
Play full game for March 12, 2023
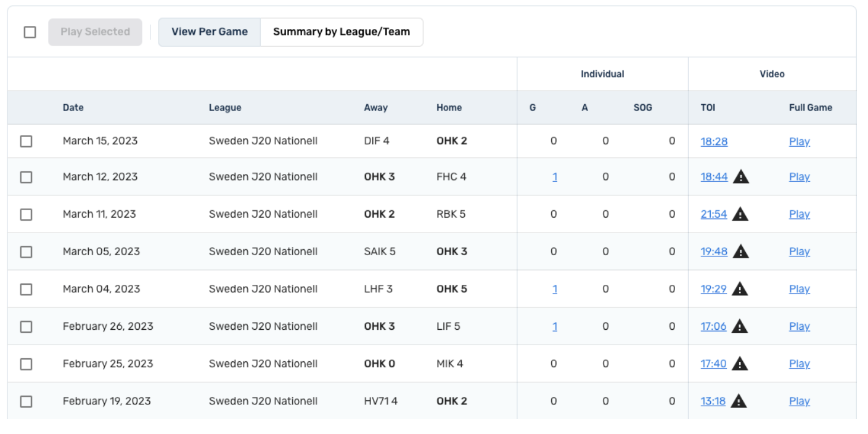pyautogui.click(x=800, y=177)
